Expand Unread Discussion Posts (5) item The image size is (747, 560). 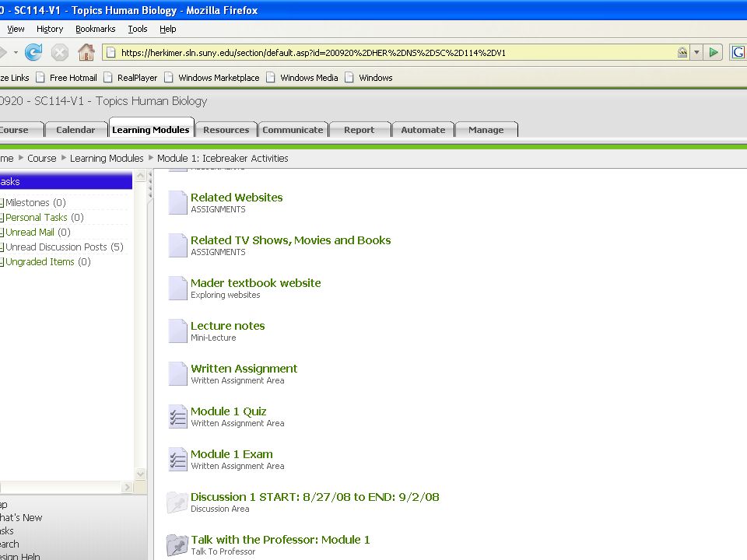pyautogui.click(x=2, y=247)
